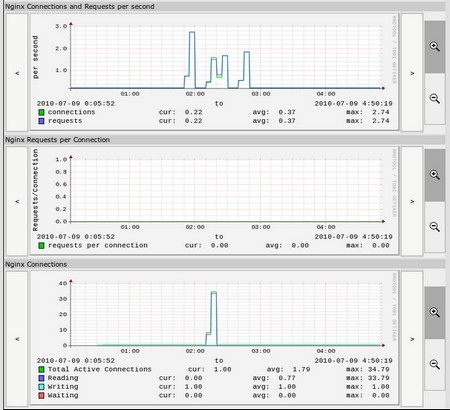Go to previous period on Nginx Connections graph
Image resolution: width=450 pixels, height=410 pixels.
pyautogui.click(x=17, y=339)
